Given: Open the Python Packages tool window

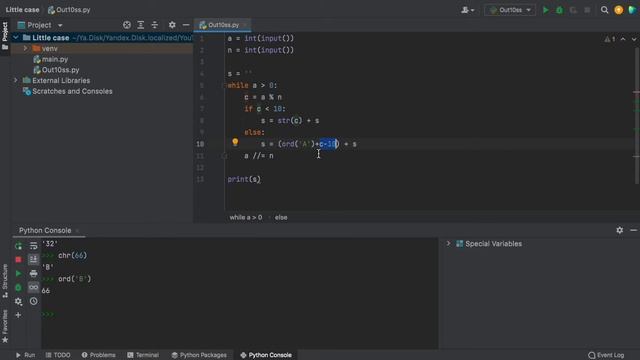Looking at the screenshot, I should coord(199,355).
